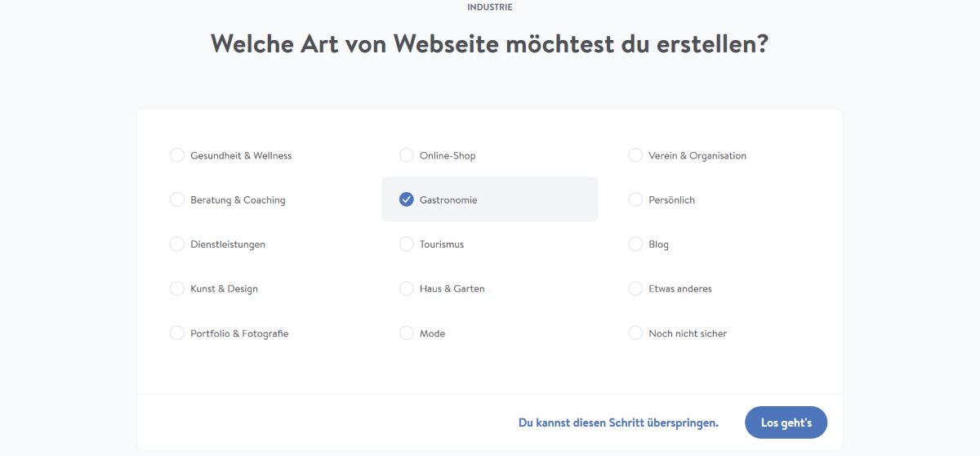Click the Online-Shop label text

[448, 155]
